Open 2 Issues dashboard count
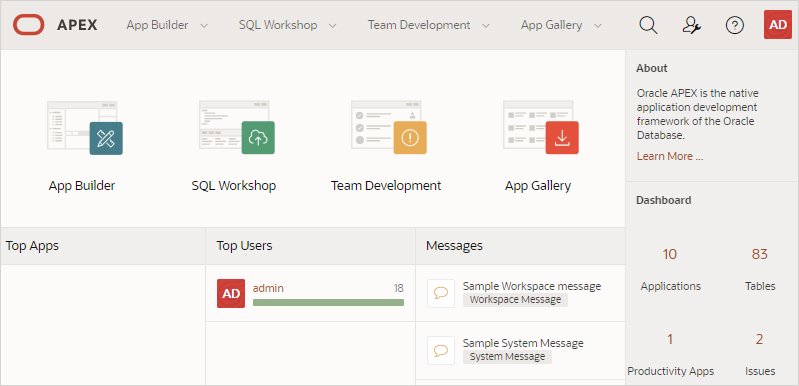Screen dimensions: 799x386 pos(759,339)
